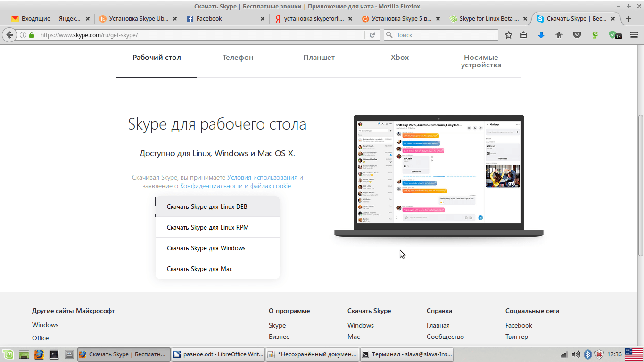
Task: Click the Pocket icon in toolbar
Action: click(x=577, y=35)
